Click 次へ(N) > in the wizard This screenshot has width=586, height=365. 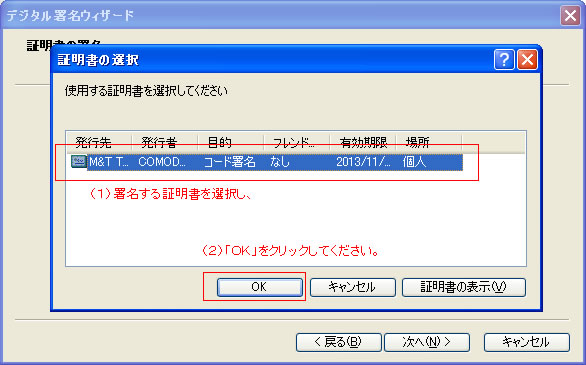[x=427, y=342]
